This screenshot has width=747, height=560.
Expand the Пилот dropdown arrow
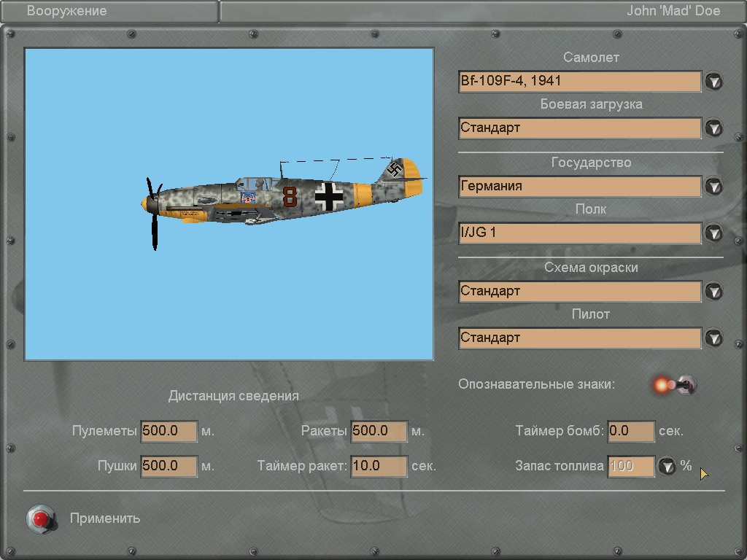point(713,338)
